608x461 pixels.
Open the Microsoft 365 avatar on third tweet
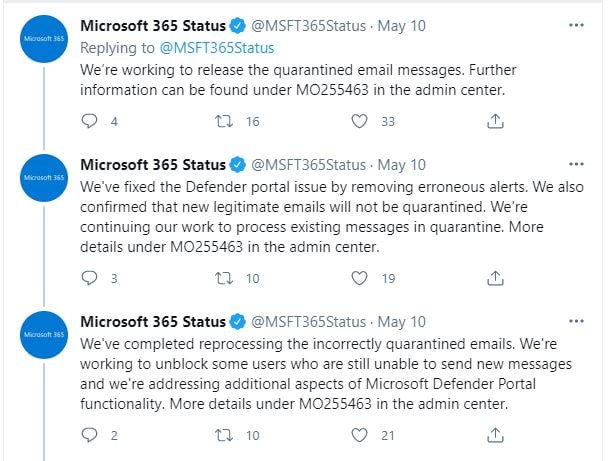pyautogui.click(x=44, y=335)
